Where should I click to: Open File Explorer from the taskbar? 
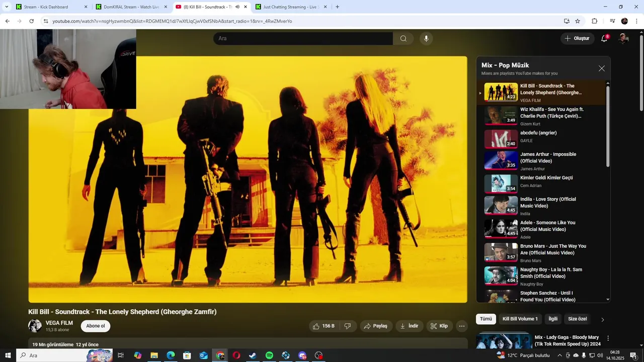[x=154, y=355]
